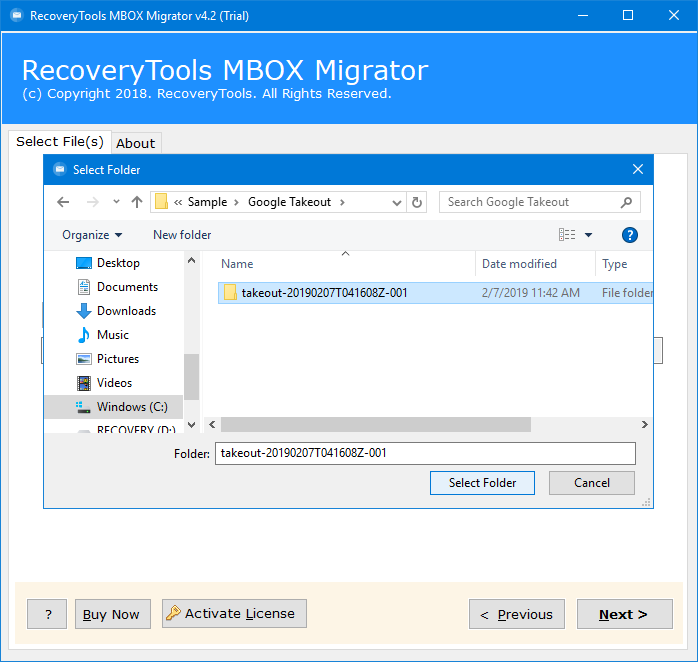The width and height of the screenshot is (698, 662).
Task: Select takeout-20190207T041608Z-001 folder row
Action: tap(435, 293)
